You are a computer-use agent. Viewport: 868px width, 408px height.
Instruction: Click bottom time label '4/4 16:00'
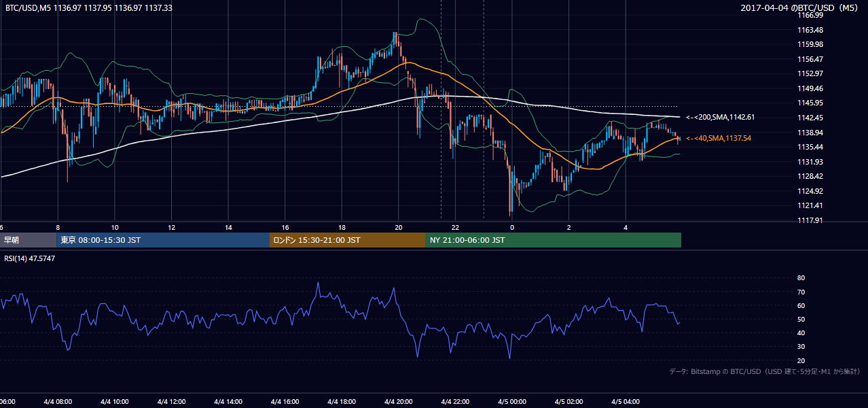tap(285, 402)
